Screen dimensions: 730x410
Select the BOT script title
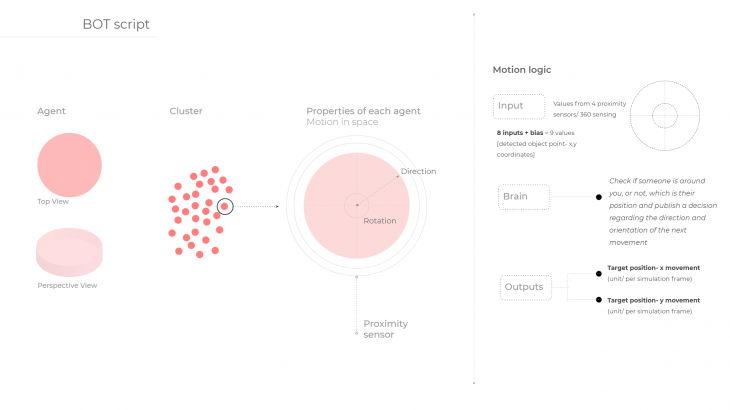tap(116, 24)
